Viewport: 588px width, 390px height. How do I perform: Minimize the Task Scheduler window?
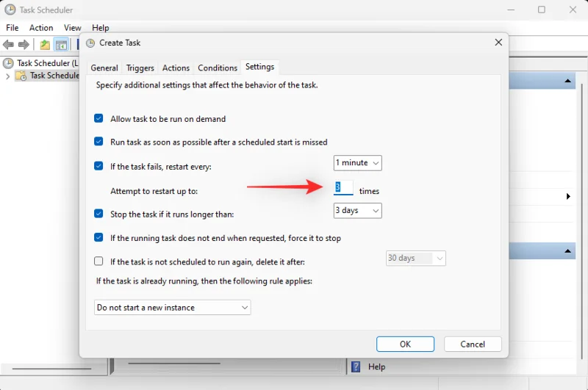tap(511, 10)
